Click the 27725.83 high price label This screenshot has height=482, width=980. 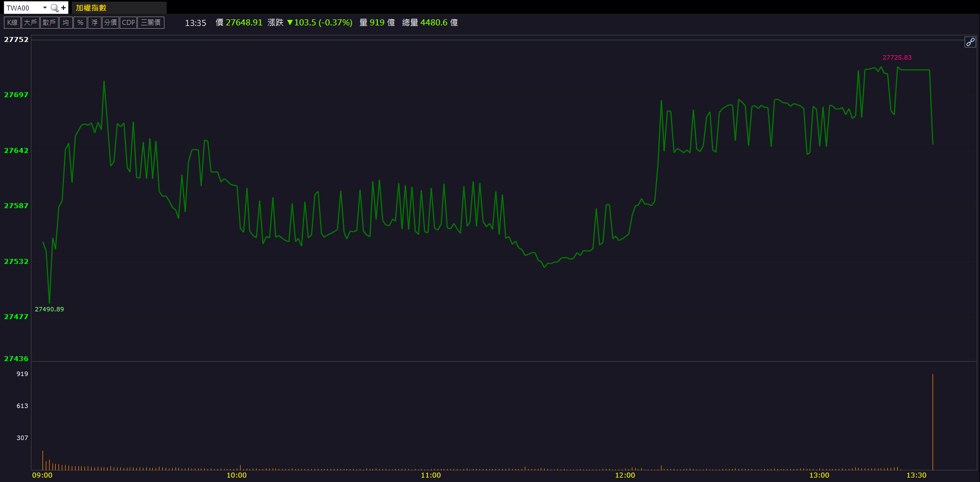click(897, 57)
